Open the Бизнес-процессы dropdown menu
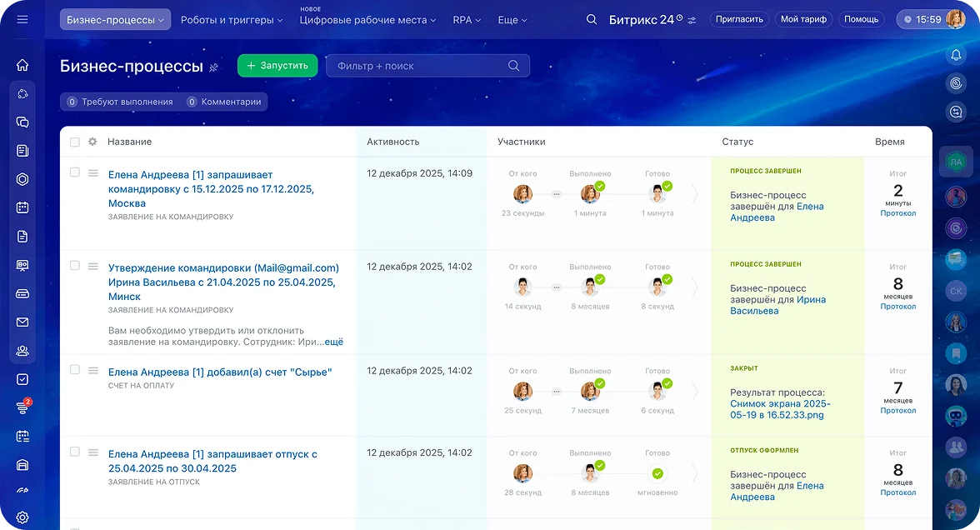Screen dimensions: 980x530 tap(115, 19)
